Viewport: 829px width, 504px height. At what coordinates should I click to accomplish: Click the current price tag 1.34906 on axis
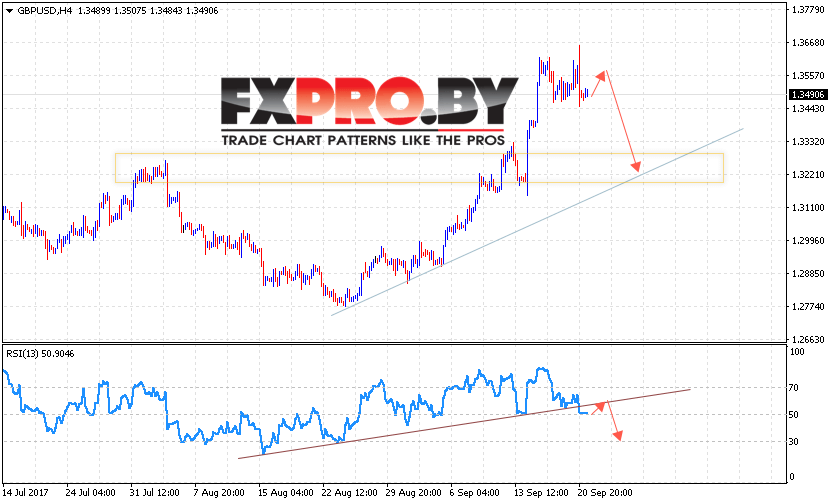coord(807,95)
